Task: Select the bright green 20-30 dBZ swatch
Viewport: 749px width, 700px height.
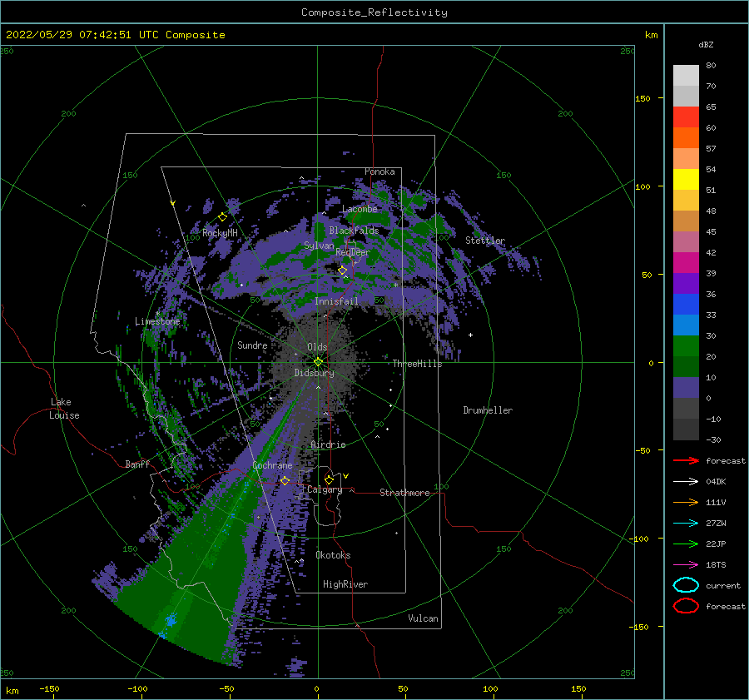Action: point(686,345)
